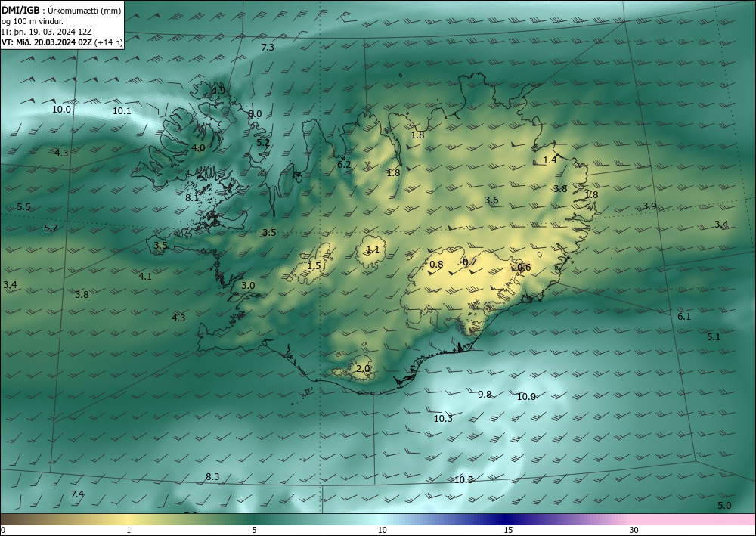Click the 10 label under the color scale

tap(383, 531)
